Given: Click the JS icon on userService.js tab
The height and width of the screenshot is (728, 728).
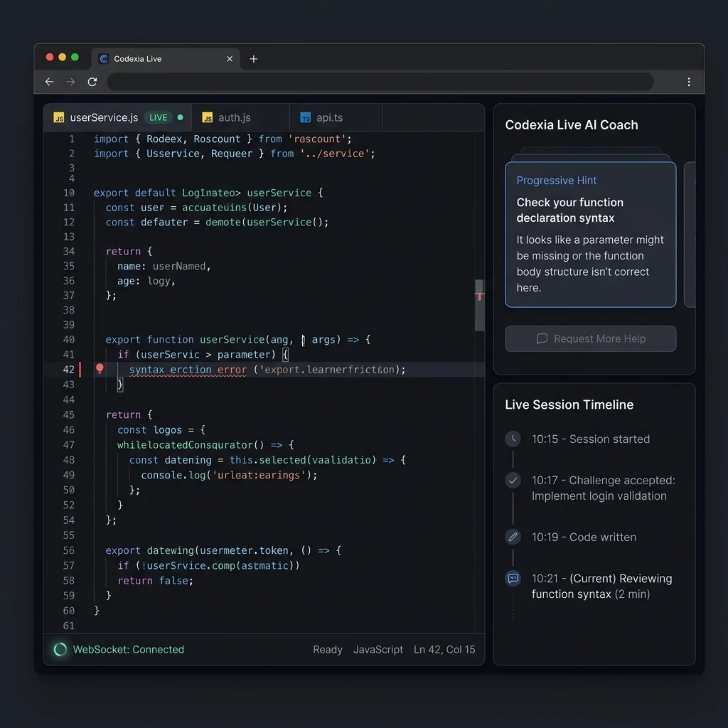Looking at the screenshot, I should point(59,118).
